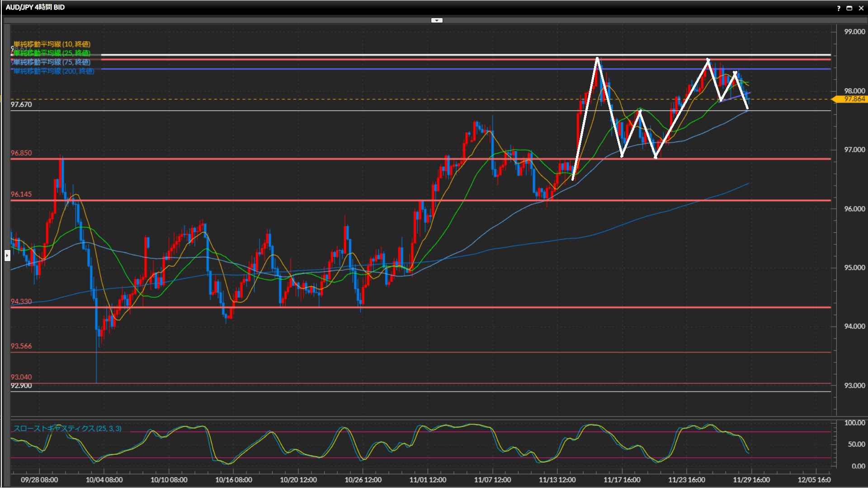The width and height of the screenshot is (868, 488).
Task: Click the help question mark icon
Action: coord(839,8)
